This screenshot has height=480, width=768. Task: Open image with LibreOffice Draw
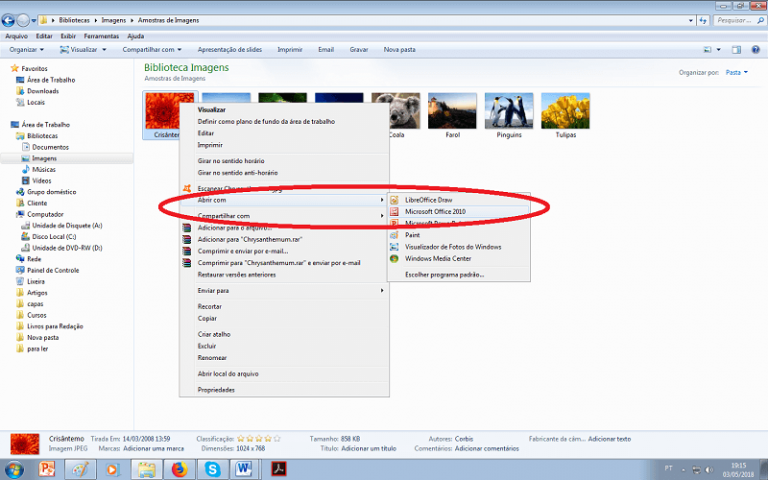429,200
